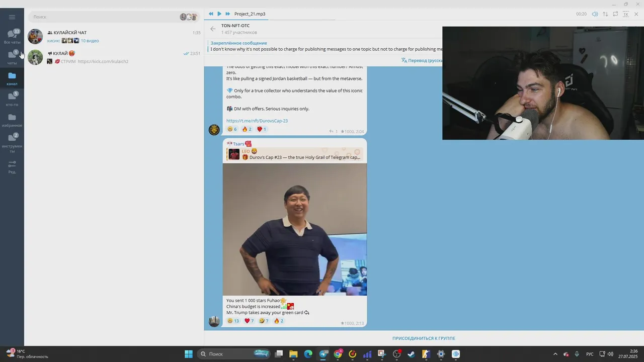Open the избранное folder
This screenshot has height=362, width=644.
coord(12,120)
